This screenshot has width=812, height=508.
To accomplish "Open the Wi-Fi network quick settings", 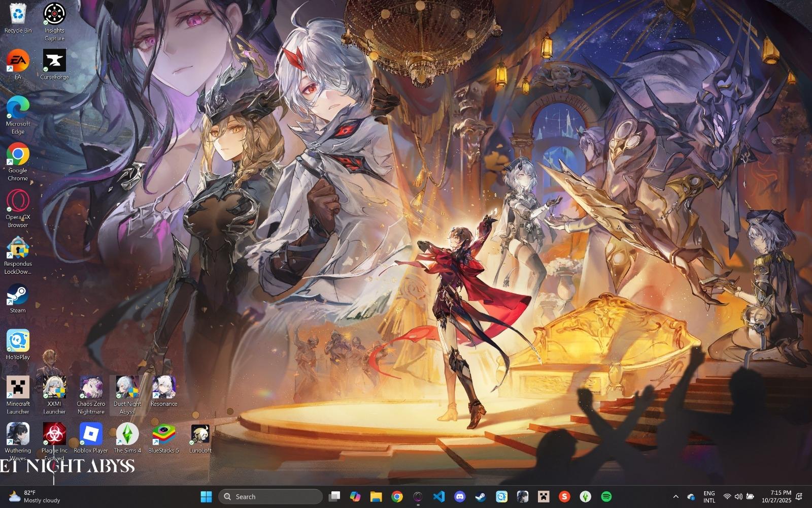I will 727,496.
